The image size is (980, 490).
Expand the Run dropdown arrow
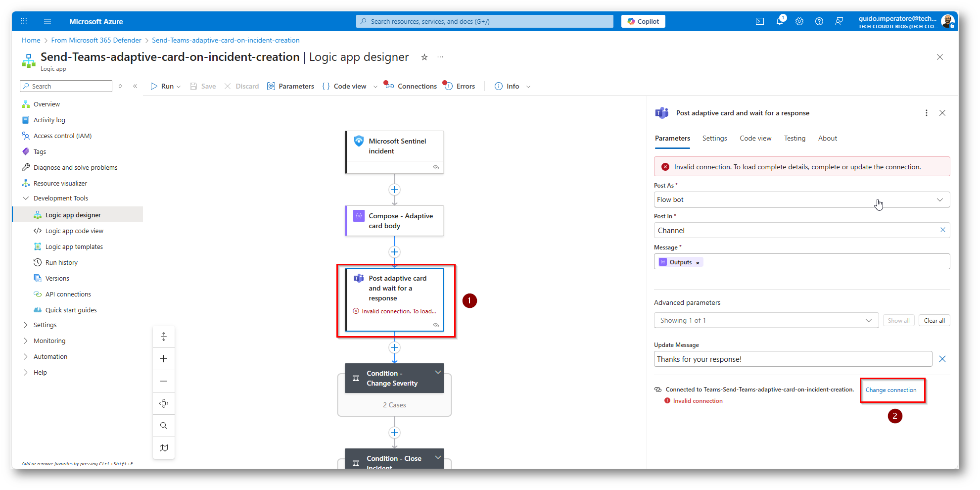tap(179, 87)
